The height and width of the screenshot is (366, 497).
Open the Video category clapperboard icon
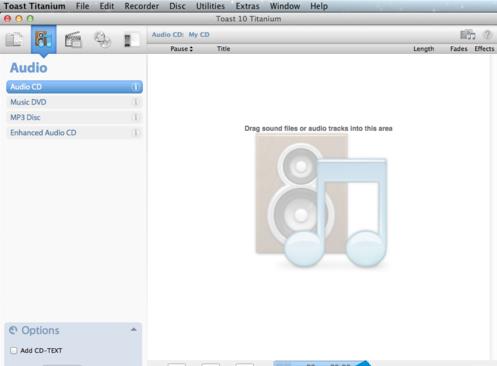pyautogui.click(x=73, y=40)
